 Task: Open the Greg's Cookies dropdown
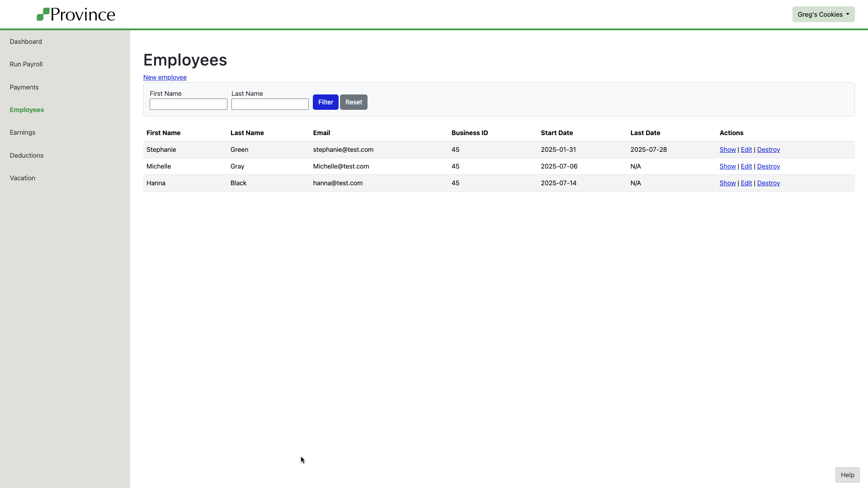point(823,14)
